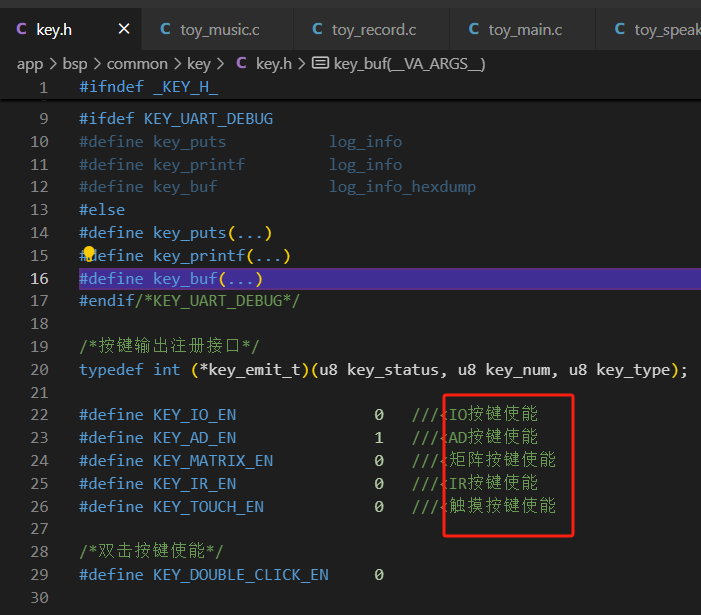Open the key.h breadcrumb segment
701x615 pixels.
(x=274, y=64)
